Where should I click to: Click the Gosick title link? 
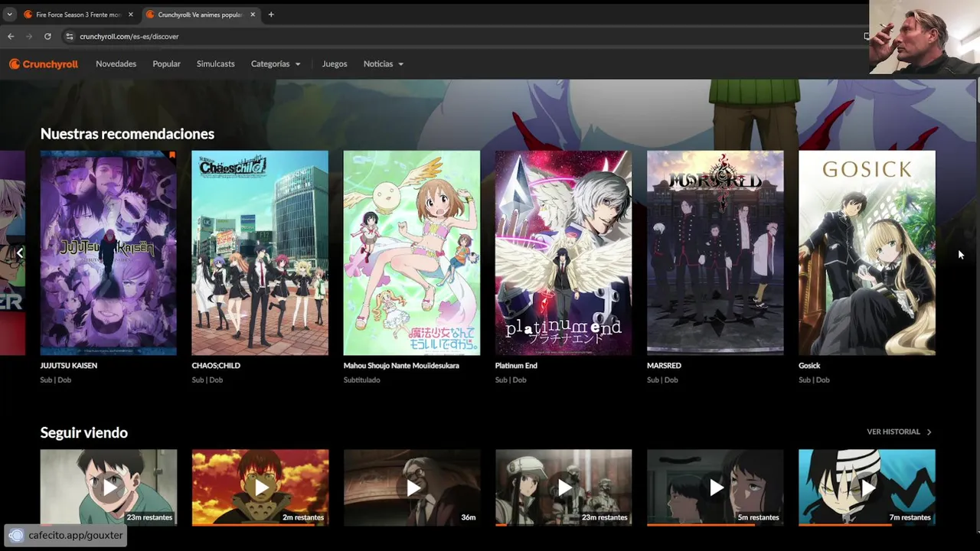coord(809,366)
